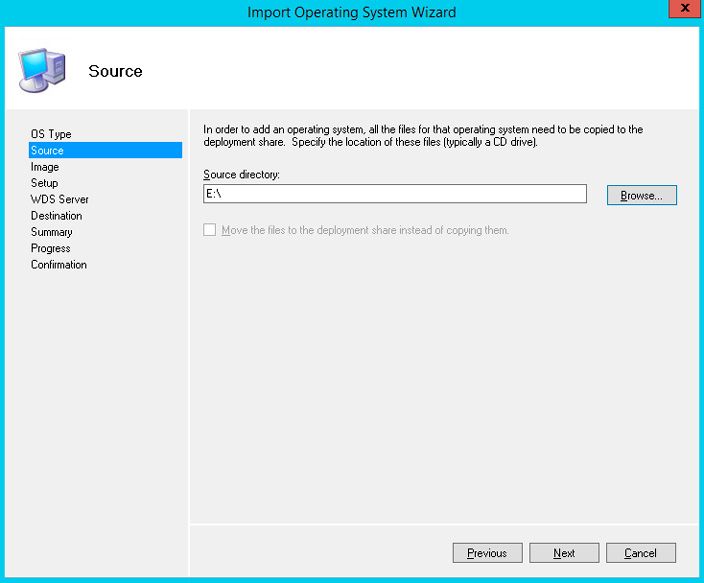
Task: Go to the Next wizard page
Action: click(564, 553)
